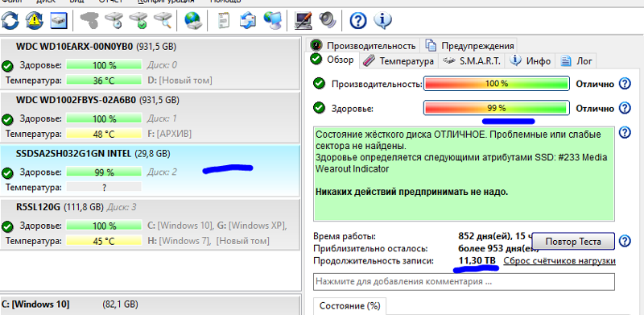Image resolution: width=644 pixels, height=315 pixels.
Task: Click green check icon left of Производительность label
Action: (x=318, y=84)
